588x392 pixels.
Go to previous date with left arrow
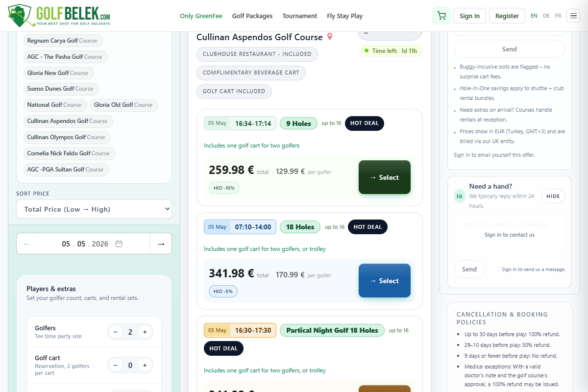click(27, 244)
